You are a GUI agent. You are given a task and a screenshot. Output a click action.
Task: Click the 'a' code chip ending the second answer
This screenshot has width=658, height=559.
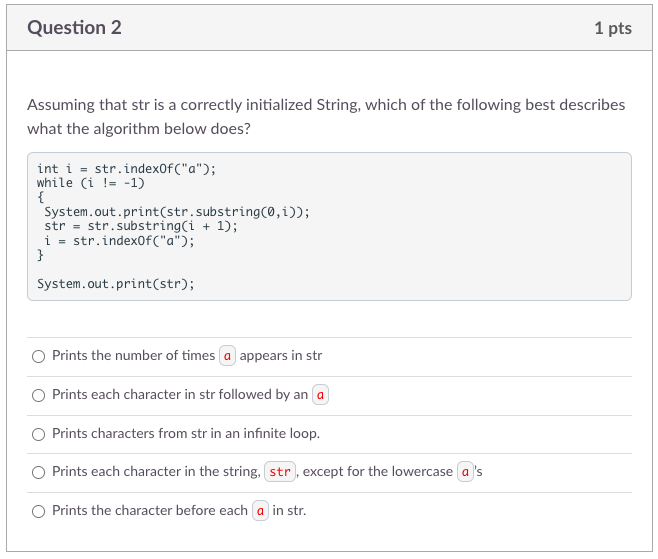tap(321, 395)
